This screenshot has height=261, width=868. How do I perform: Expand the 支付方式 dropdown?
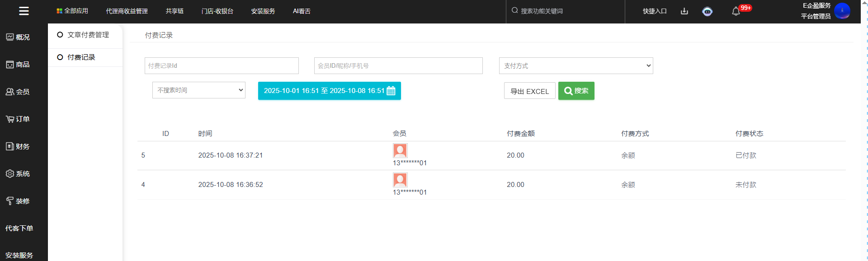coord(576,66)
